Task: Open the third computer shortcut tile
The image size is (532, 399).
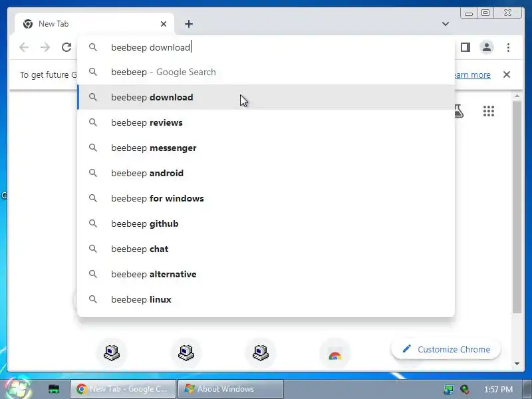Action: (x=261, y=352)
